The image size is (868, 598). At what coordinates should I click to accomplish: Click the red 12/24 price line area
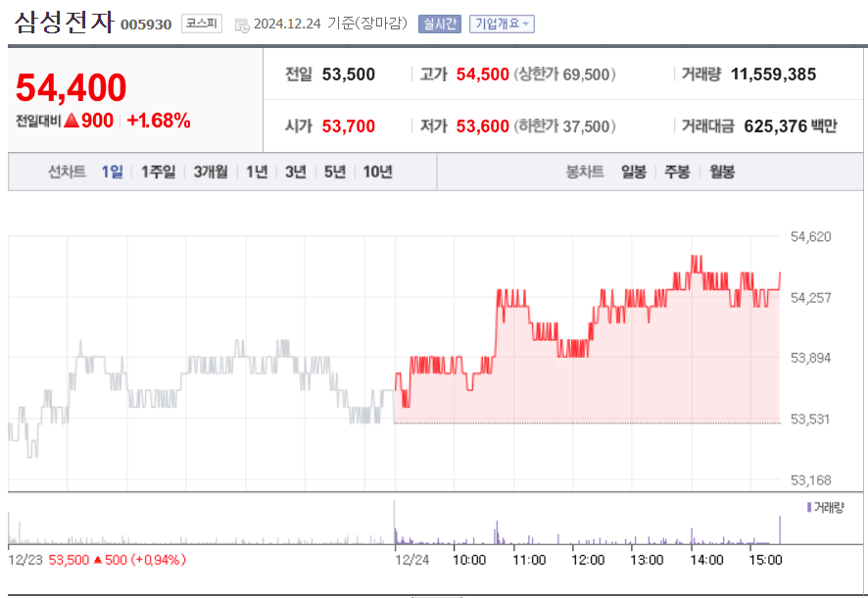(587, 338)
